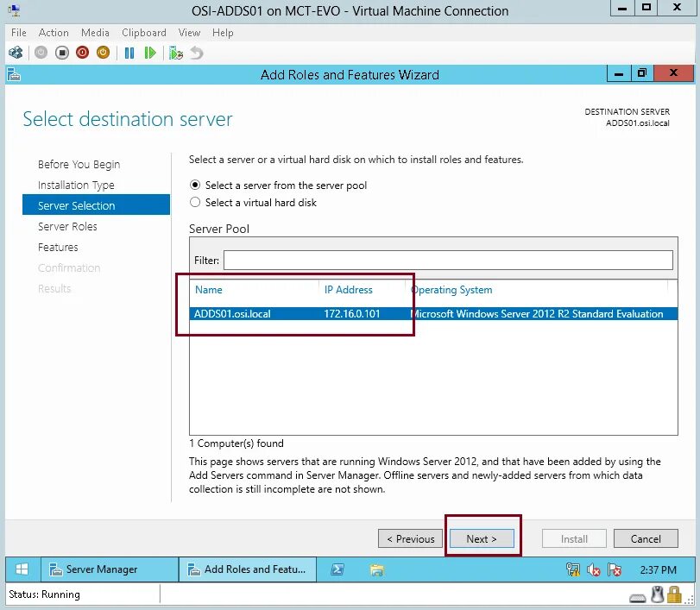Go to Before You Begin step
Image resolution: width=700 pixels, height=610 pixels.
click(79, 164)
